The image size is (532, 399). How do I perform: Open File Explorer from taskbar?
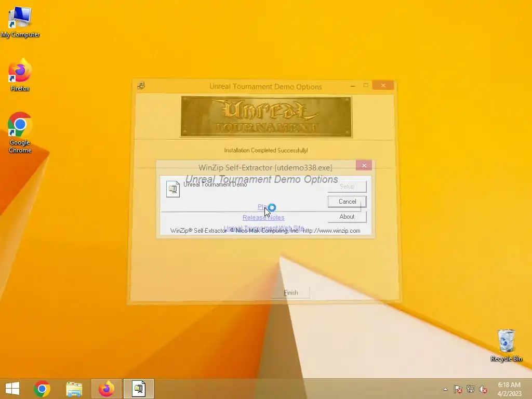(74, 389)
